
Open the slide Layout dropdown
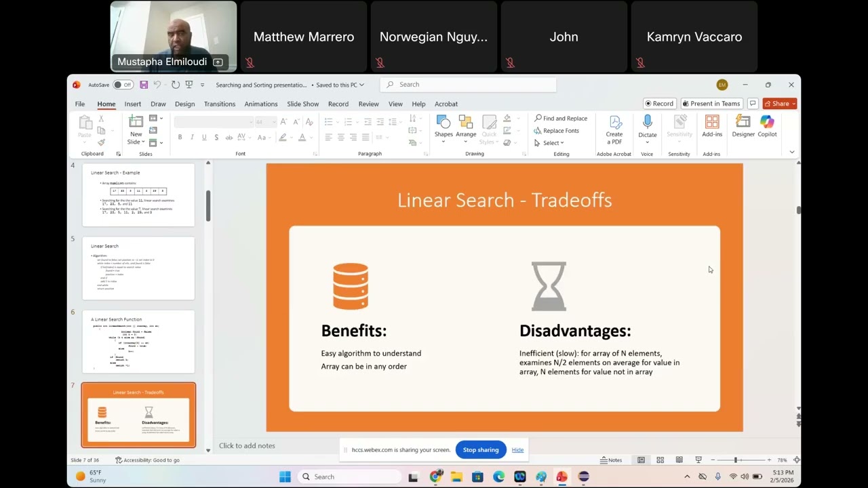coord(156,119)
